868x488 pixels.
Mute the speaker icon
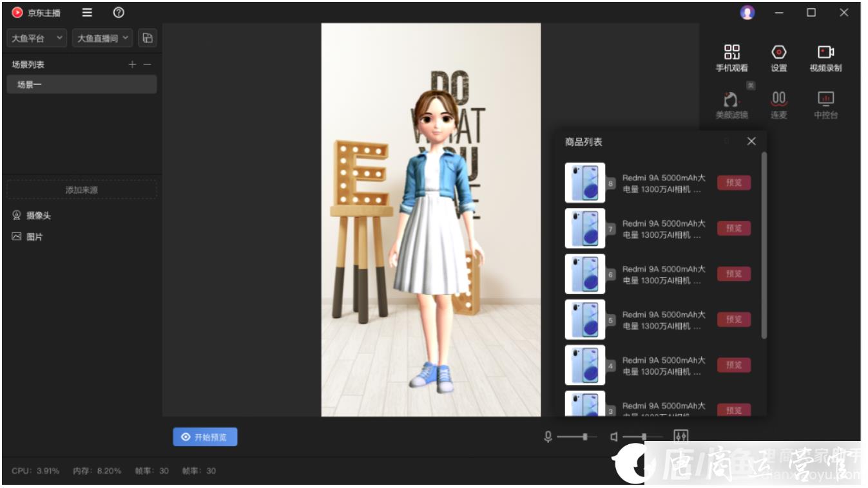[614, 437]
